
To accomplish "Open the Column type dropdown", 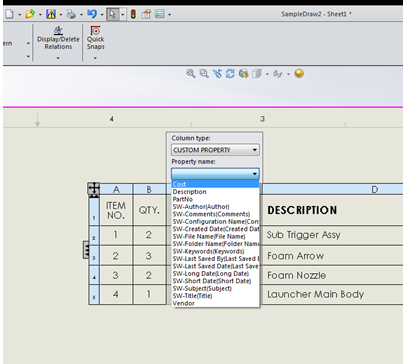I will click(x=215, y=150).
